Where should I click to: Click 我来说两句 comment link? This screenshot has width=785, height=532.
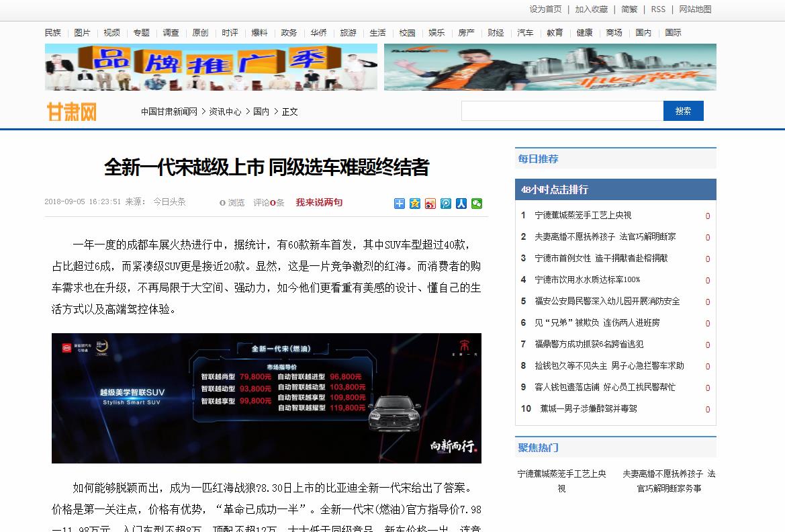tap(319, 202)
